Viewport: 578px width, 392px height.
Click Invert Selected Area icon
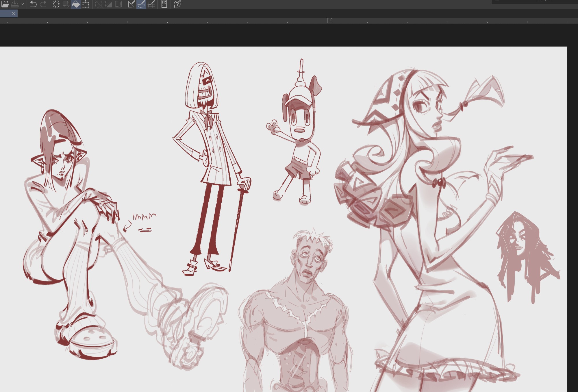108,4
